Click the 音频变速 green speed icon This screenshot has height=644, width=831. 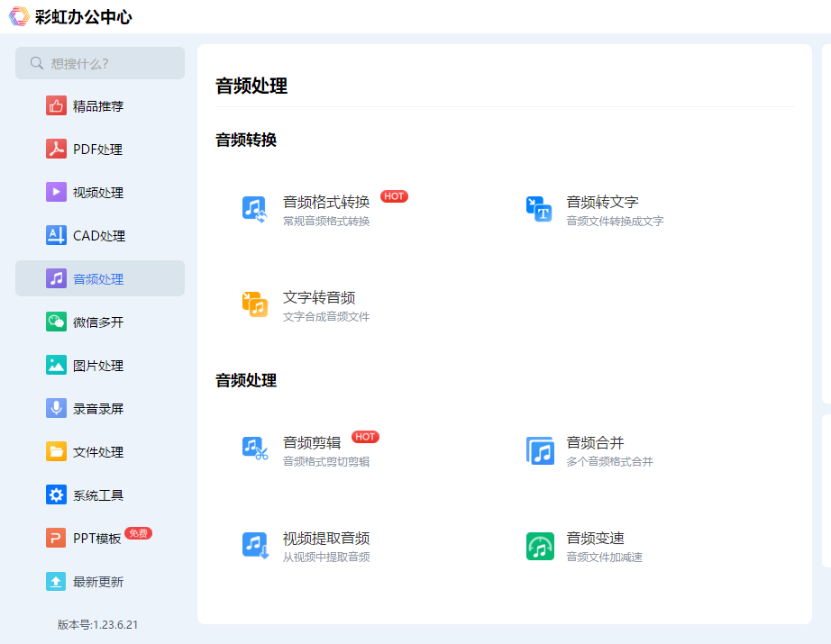click(x=540, y=546)
